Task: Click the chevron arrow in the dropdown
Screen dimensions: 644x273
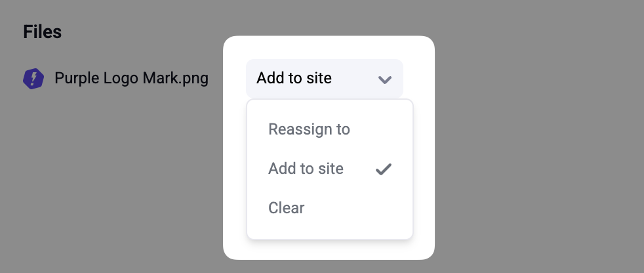Action: (x=385, y=79)
